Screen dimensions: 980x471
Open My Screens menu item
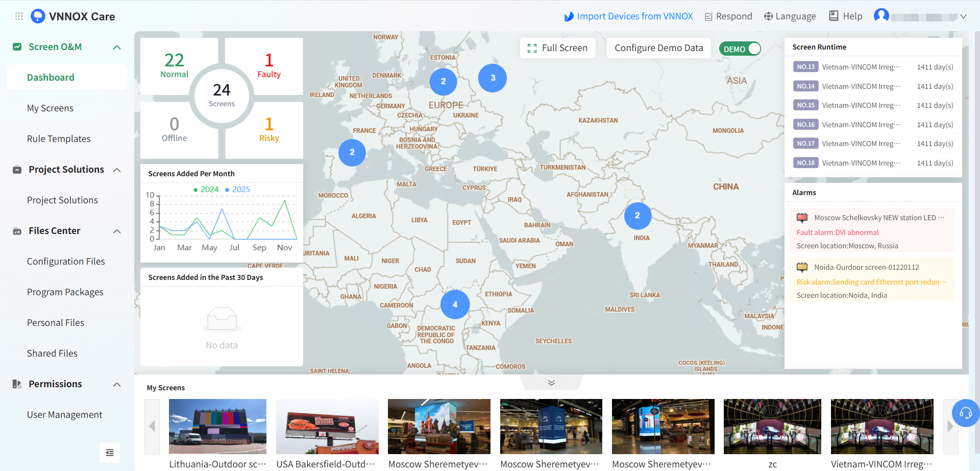pos(50,108)
